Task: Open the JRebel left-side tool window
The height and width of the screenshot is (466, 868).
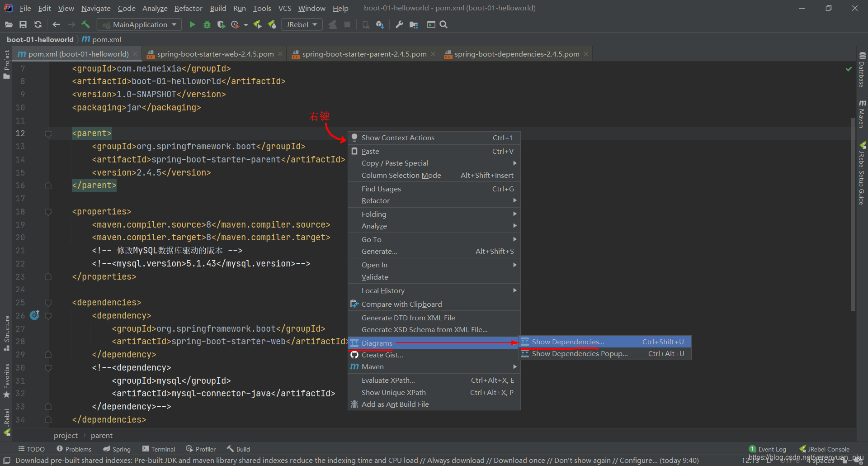Action: coord(6,422)
